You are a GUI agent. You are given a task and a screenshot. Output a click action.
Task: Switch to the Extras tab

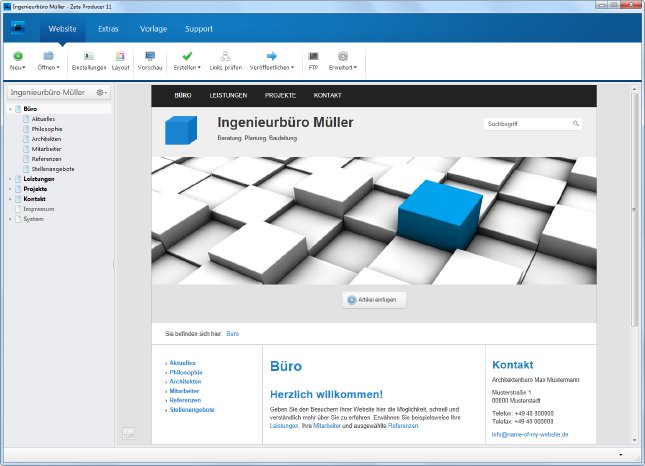pos(108,29)
